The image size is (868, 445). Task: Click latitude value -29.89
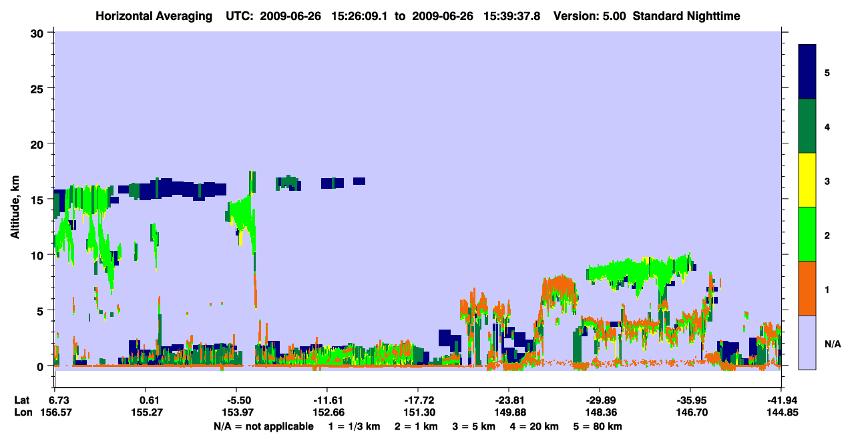600,400
